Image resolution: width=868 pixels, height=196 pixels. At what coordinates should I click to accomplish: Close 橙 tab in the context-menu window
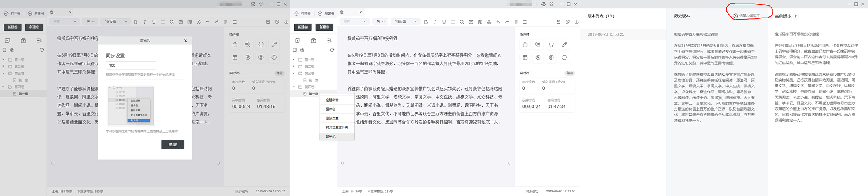[x=360, y=12]
